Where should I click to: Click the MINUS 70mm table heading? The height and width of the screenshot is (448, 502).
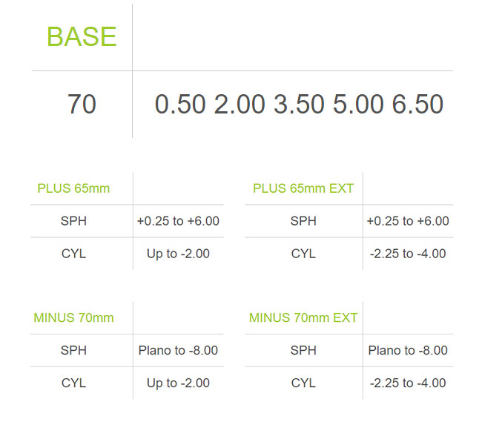tap(73, 317)
